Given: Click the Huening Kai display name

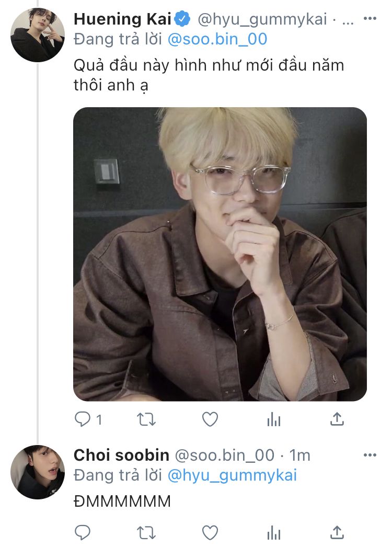Looking at the screenshot, I should click(122, 20).
